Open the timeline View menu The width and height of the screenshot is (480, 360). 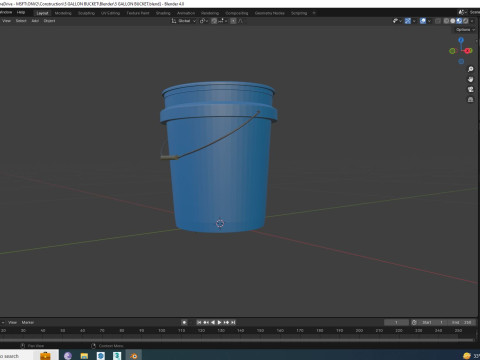[12, 322]
